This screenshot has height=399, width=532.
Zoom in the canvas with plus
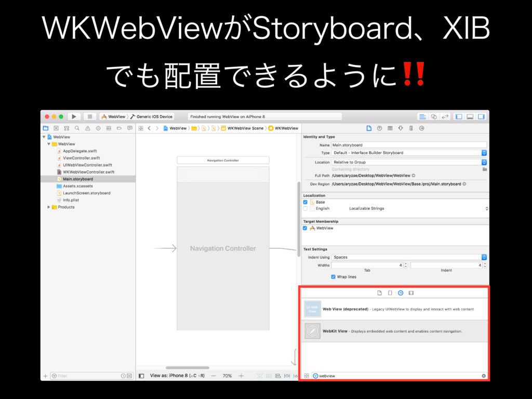pos(241,376)
